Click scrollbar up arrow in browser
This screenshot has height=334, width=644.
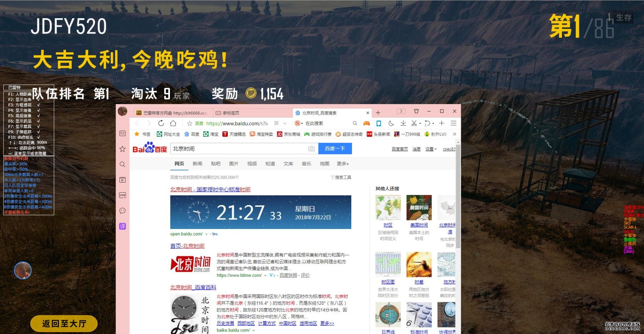[458, 142]
